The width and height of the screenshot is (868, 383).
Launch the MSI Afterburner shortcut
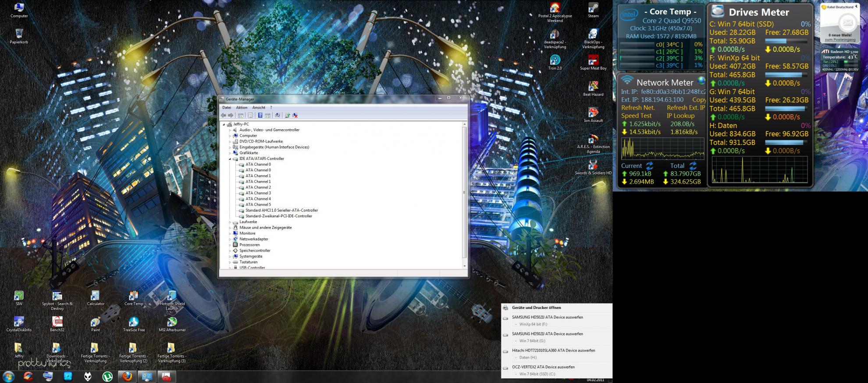tap(172, 324)
